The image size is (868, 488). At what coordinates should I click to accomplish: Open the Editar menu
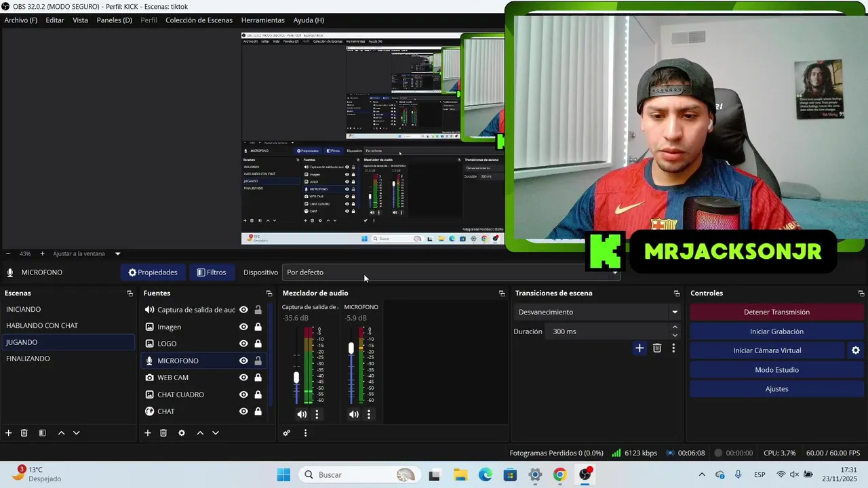pyautogui.click(x=55, y=20)
